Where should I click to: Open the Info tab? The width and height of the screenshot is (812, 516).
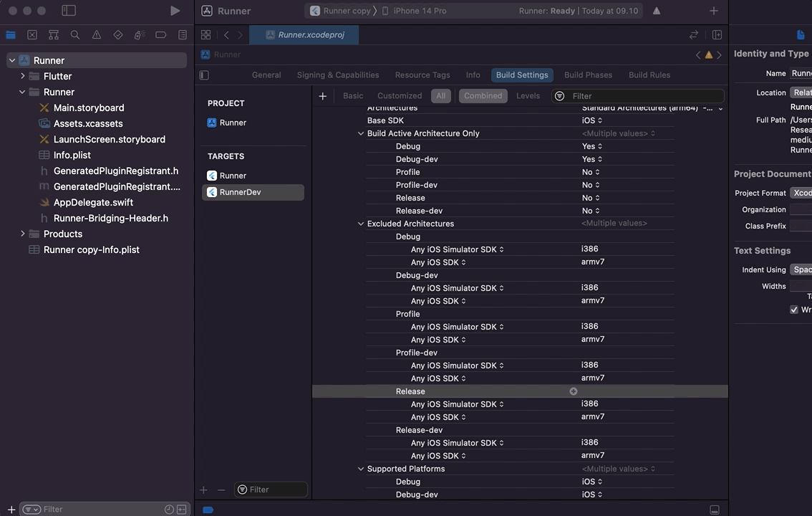click(x=473, y=75)
